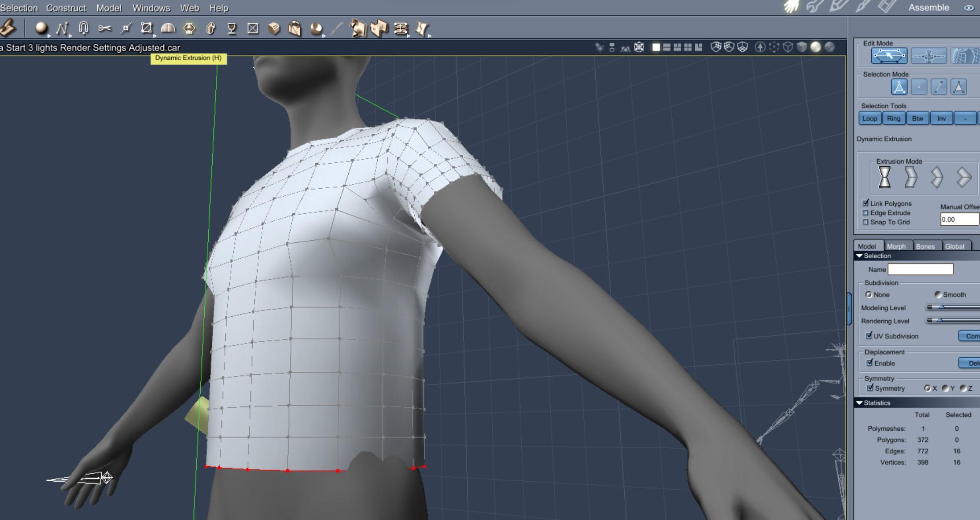Click the wine glass lathe tool
Screen dimensions: 980x520
click(232, 29)
